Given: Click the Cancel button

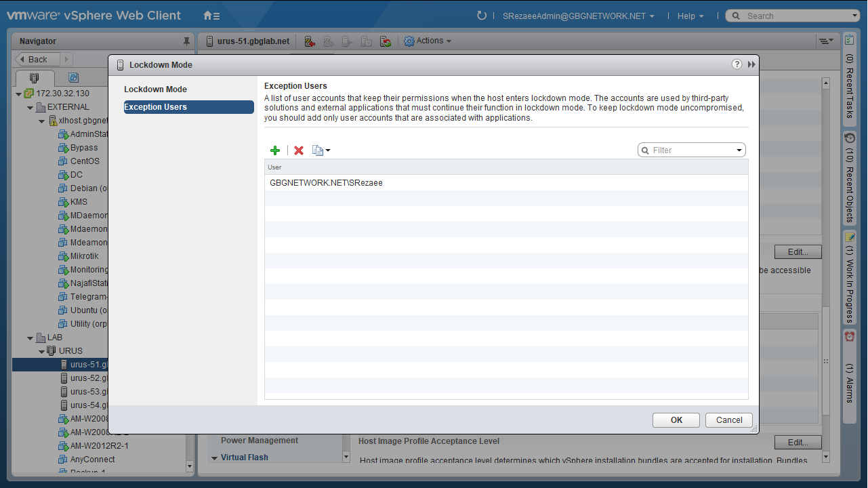Looking at the screenshot, I should 729,420.
